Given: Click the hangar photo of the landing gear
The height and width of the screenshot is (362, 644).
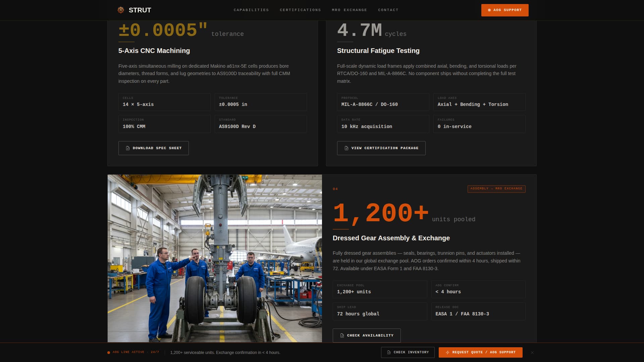Looking at the screenshot, I should (x=215, y=258).
